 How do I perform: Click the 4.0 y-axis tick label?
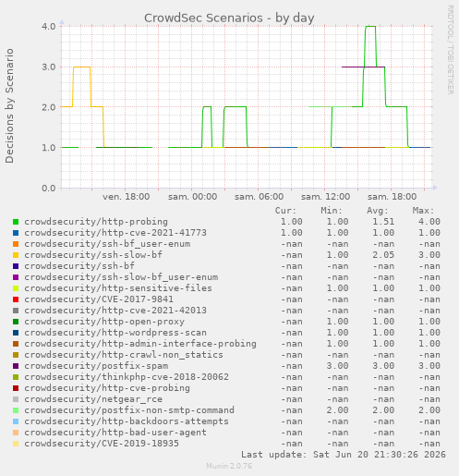pos(49,27)
